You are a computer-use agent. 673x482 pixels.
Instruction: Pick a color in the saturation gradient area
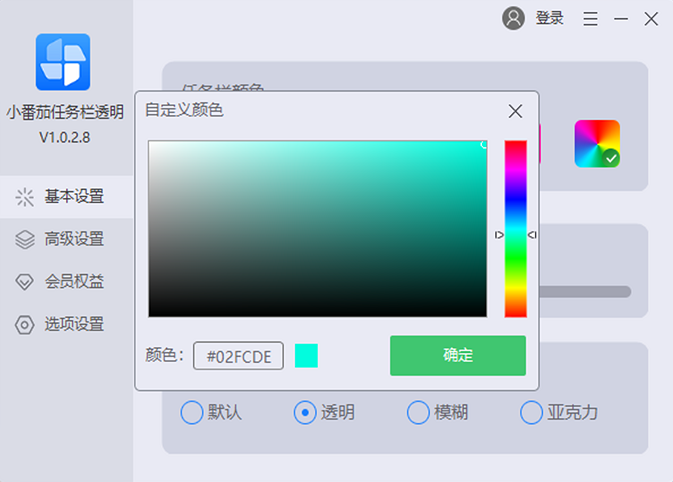[318, 229]
